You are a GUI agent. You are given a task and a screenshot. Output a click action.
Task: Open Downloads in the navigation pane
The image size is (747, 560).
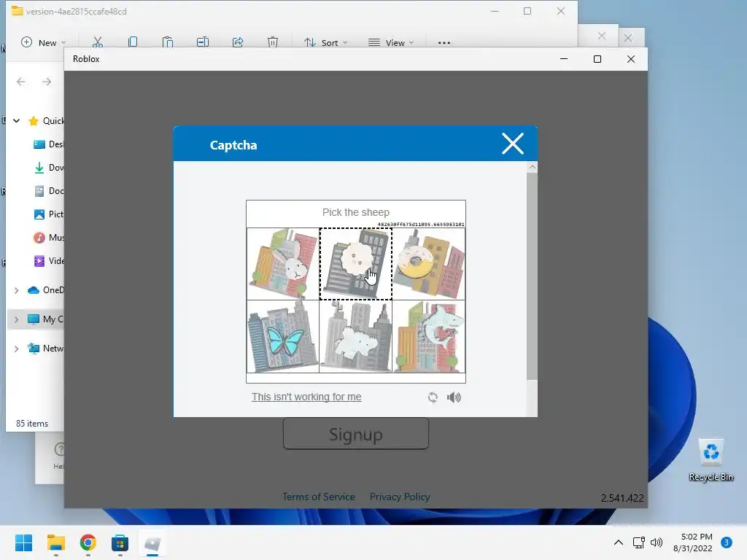click(x=49, y=168)
